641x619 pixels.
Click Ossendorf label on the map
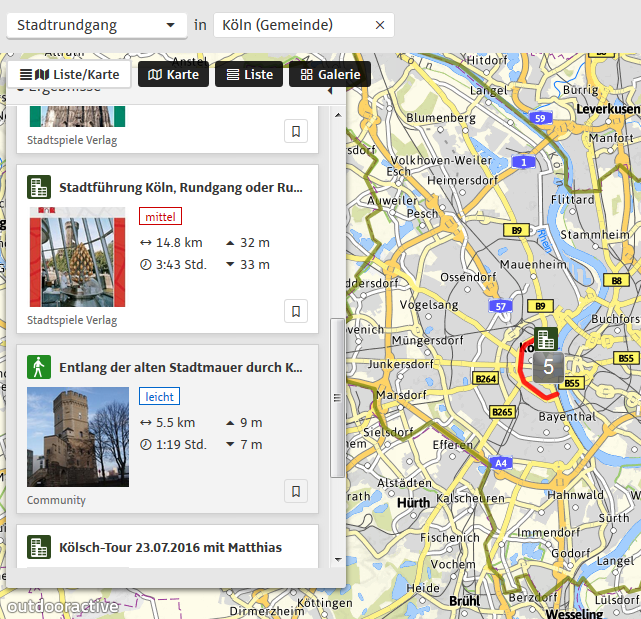(468, 277)
